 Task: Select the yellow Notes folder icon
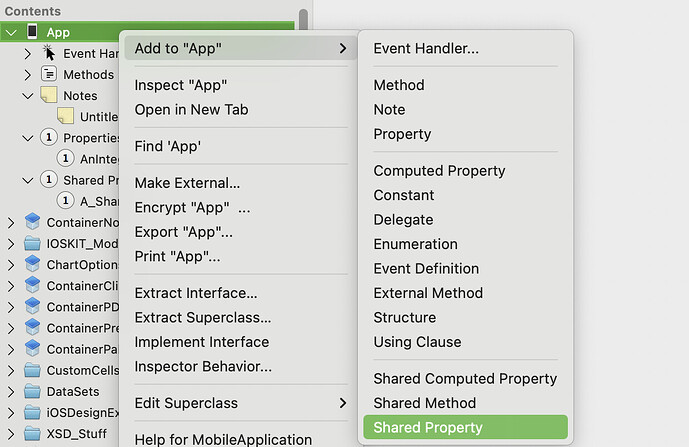click(49, 94)
